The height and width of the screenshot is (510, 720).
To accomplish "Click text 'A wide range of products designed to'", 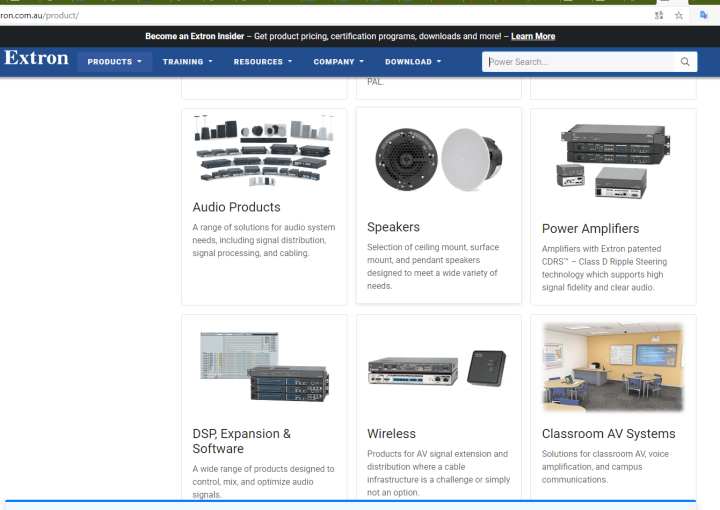I will [263, 469].
